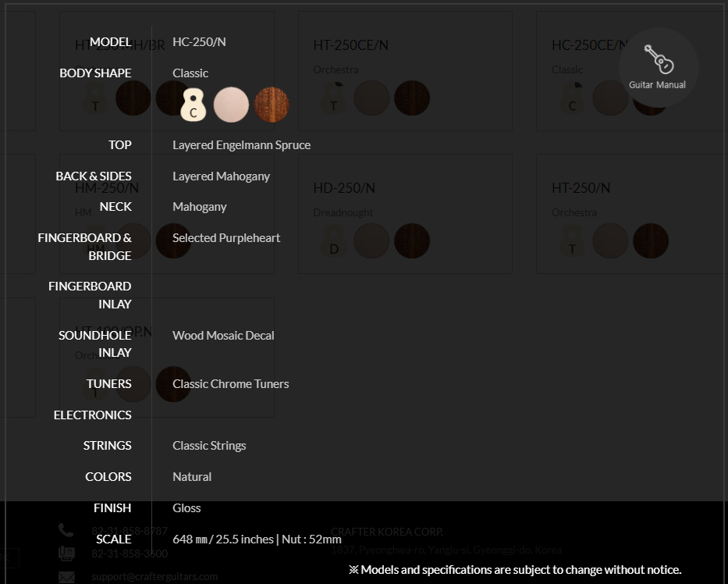Open the HM-250/N model title
This screenshot has height=584, width=728.
tap(107, 188)
